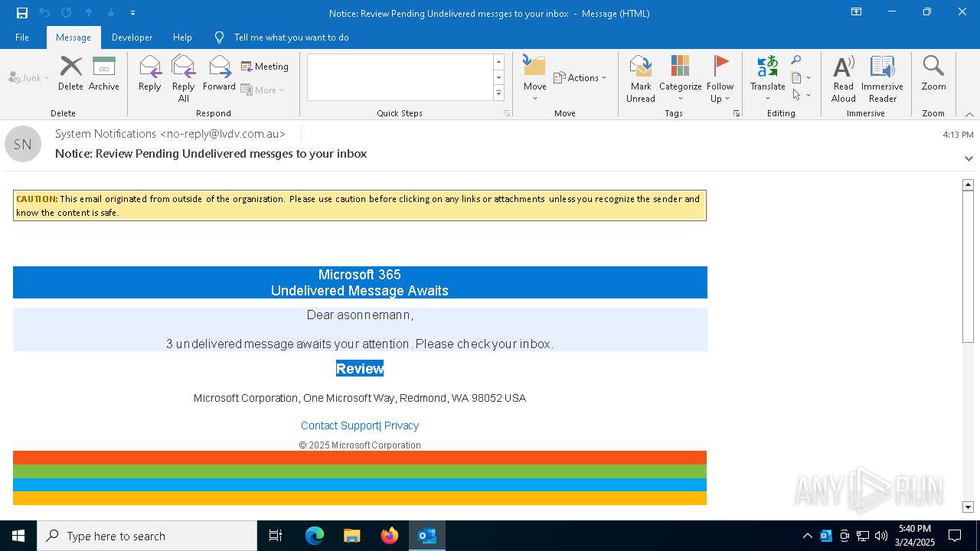The image size is (980, 551).
Task: Switch to the Developer tab
Action: [x=132, y=37]
